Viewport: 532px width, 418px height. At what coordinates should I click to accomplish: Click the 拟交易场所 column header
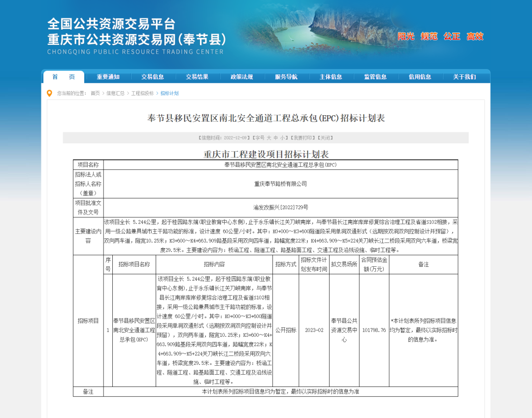pos(344,264)
